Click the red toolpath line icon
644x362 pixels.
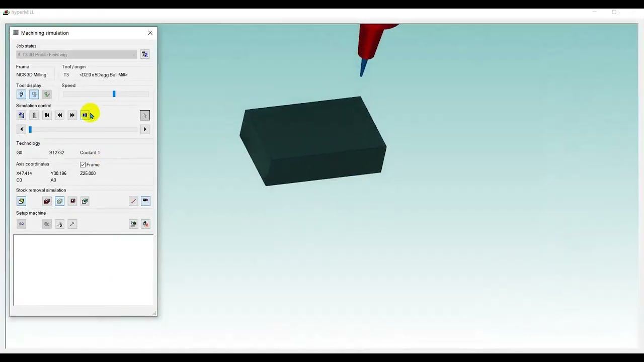coord(133,201)
